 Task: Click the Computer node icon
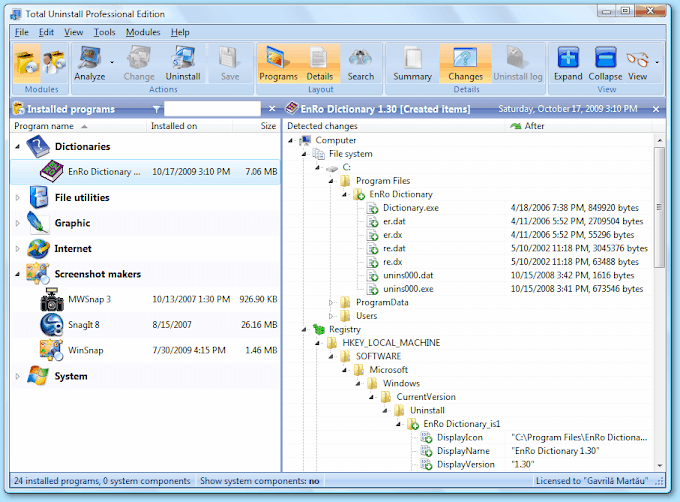click(x=305, y=140)
